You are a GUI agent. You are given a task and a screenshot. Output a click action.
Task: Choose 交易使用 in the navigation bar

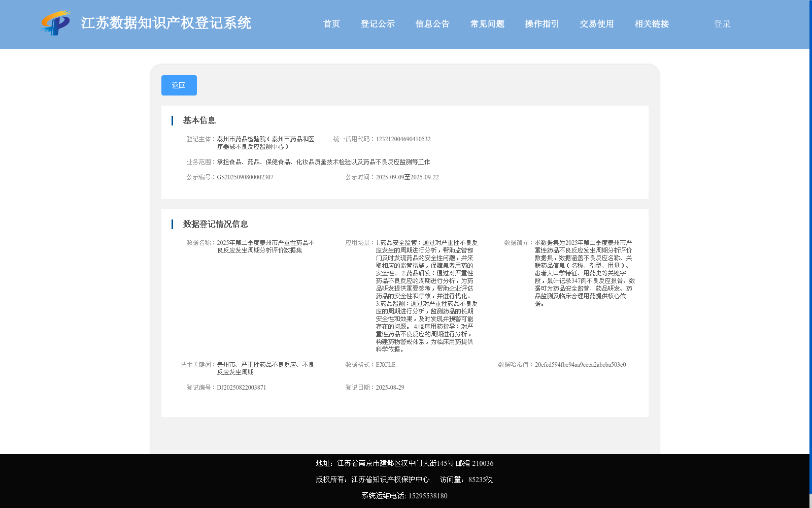click(597, 24)
